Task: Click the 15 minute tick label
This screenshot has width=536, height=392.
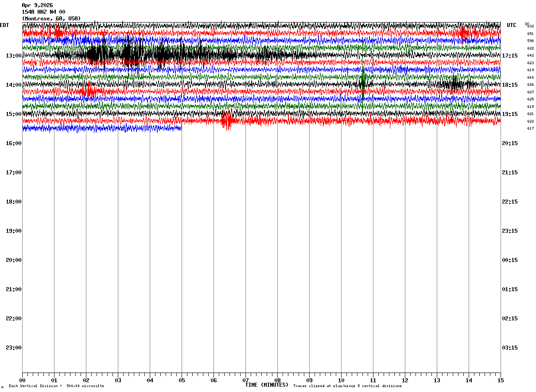Action: pyautogui.click(x=501, y=380)
